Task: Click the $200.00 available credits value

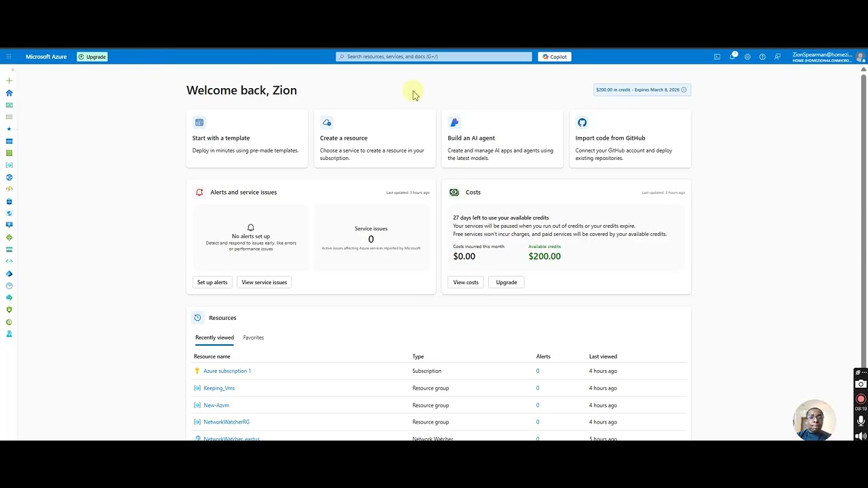Action: click(x=545, y=256)
